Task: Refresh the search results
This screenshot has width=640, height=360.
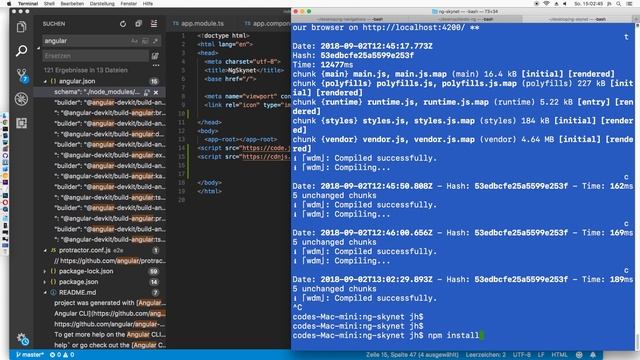Action: click(122, 24)
